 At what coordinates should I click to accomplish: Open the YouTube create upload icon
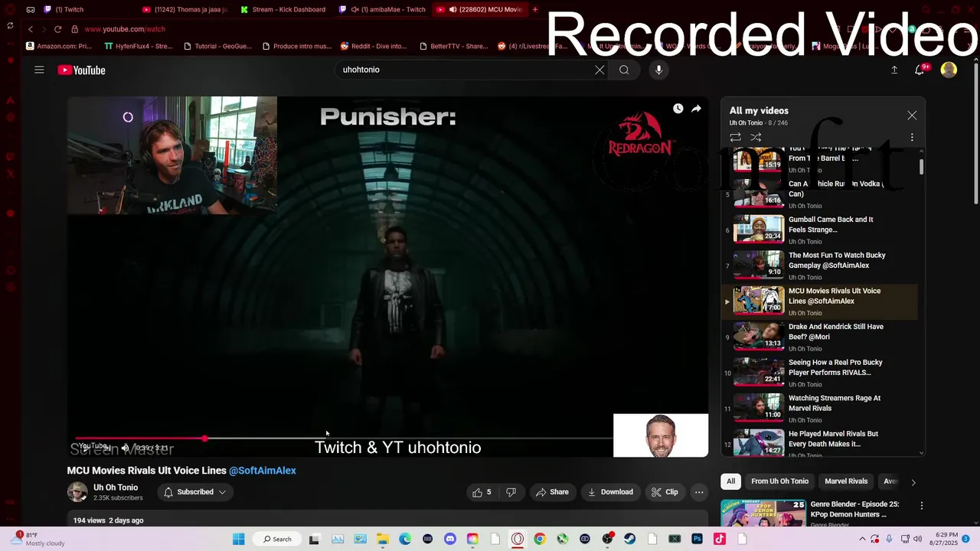point(894,70)
